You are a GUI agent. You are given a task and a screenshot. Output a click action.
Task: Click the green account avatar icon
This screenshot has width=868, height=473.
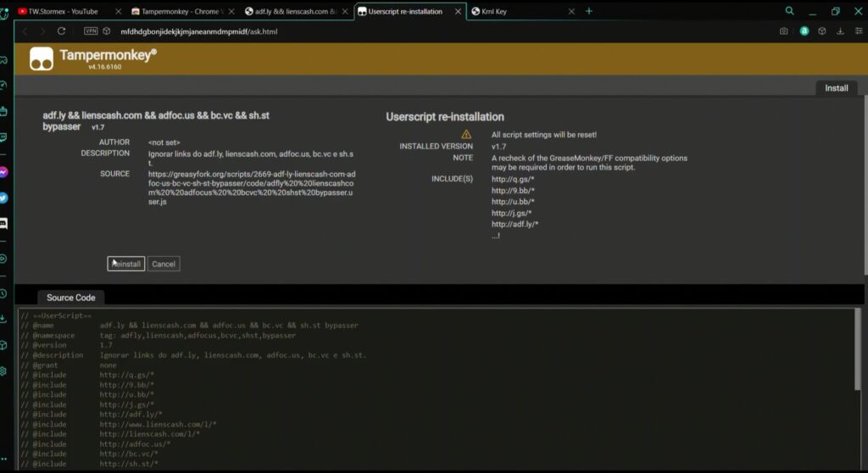[x=804, y=31]
